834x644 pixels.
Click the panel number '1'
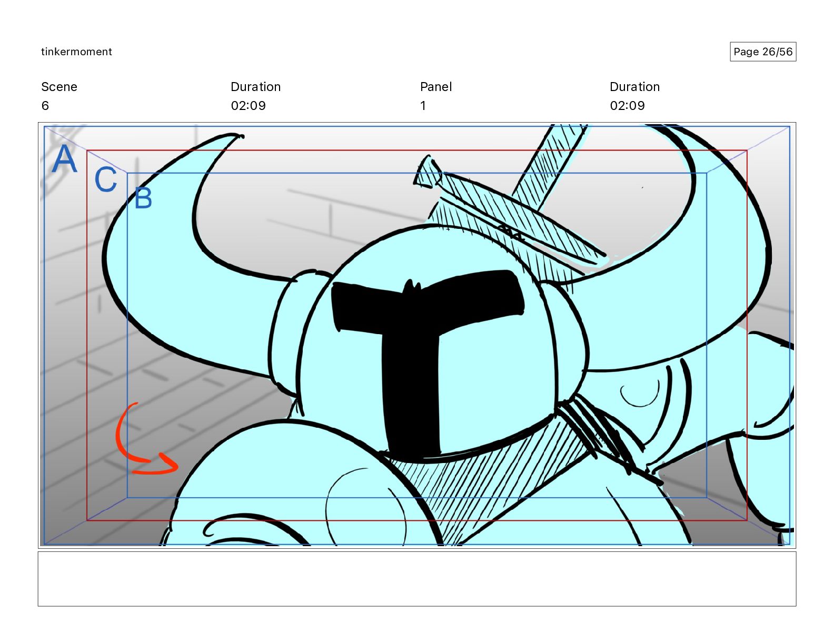[x=423, y=106]
